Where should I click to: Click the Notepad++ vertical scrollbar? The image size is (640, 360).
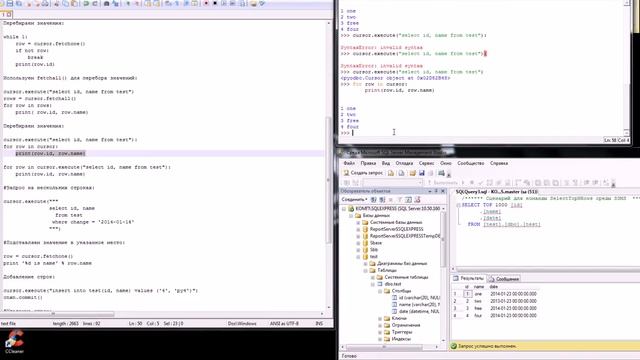329,165
